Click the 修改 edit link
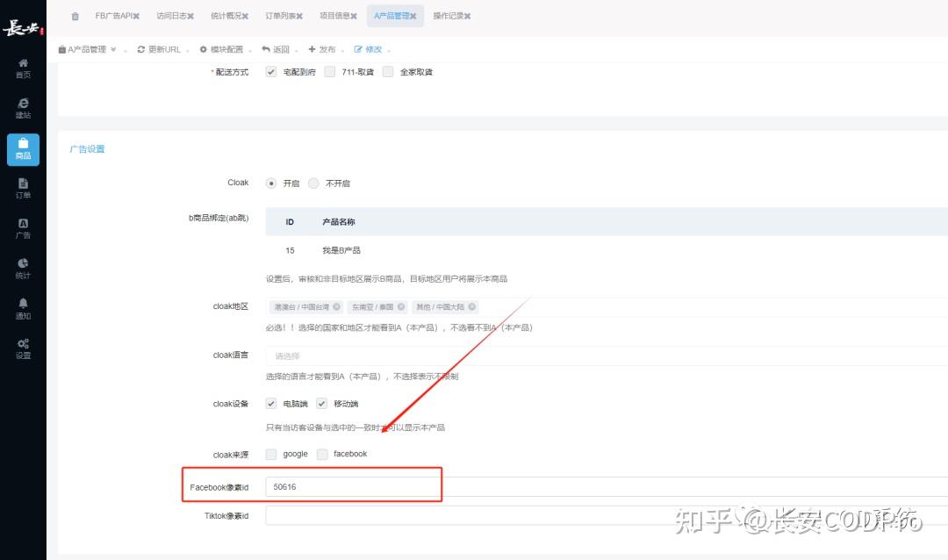Image resolution: width=948 pixels, height=560 pixels. [369, 50]
